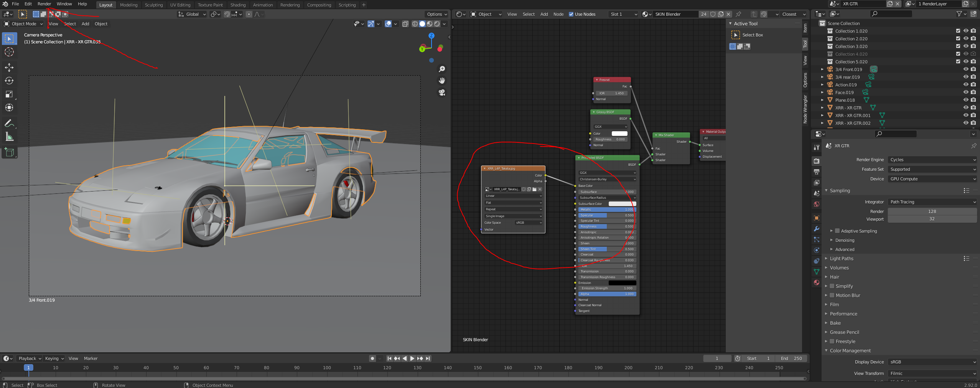Click the Glossy BSDF white color swatch
This screenshot has width=980, height=388.
pos(619,134)
